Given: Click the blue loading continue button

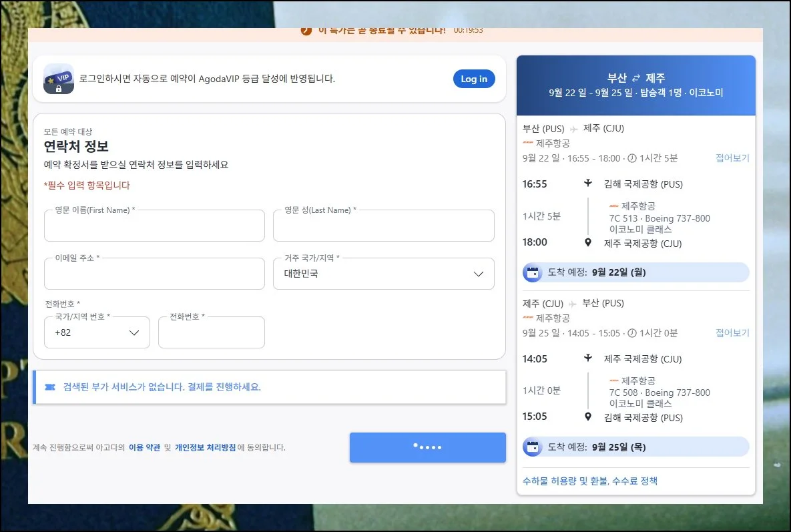Looking at the screenshot, I should pyautogui.click(x=427, y=447).
